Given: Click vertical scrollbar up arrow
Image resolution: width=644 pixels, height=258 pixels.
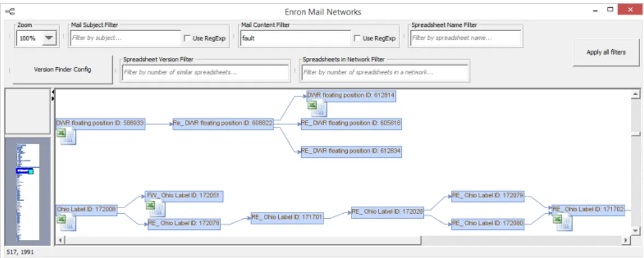Looking at the screenshot, I should 635,95.
